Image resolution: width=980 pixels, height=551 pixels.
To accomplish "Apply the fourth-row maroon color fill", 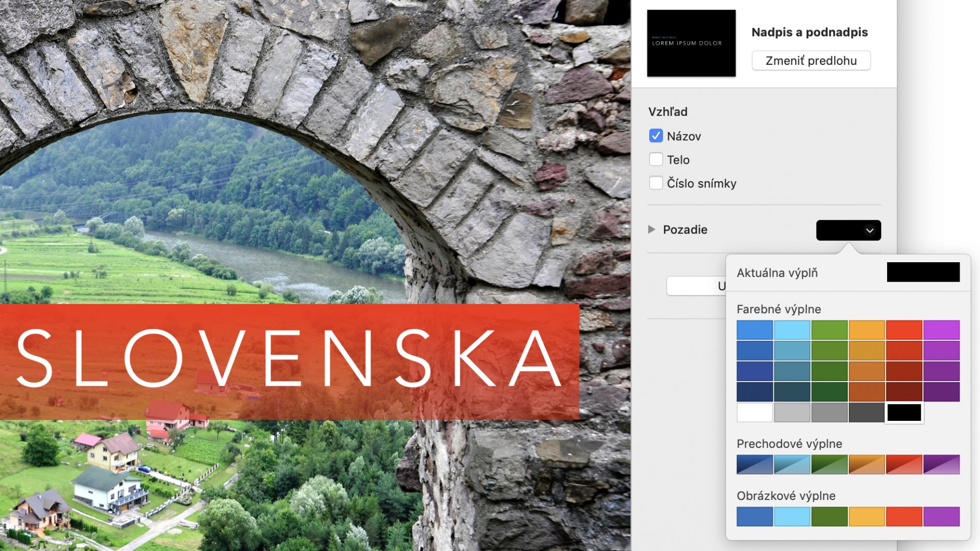I will 904,392.
